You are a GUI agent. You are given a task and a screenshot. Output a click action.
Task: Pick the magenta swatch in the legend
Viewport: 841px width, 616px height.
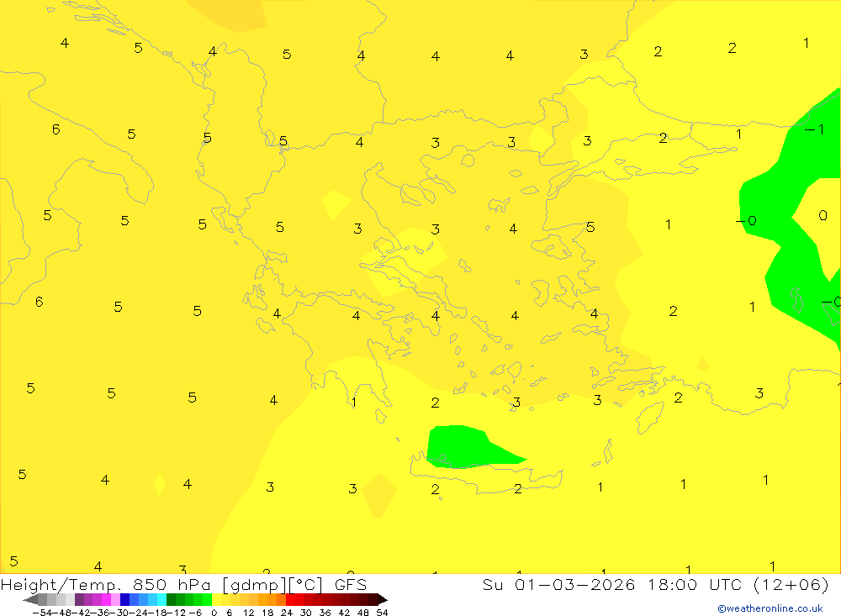click(106, 600)
